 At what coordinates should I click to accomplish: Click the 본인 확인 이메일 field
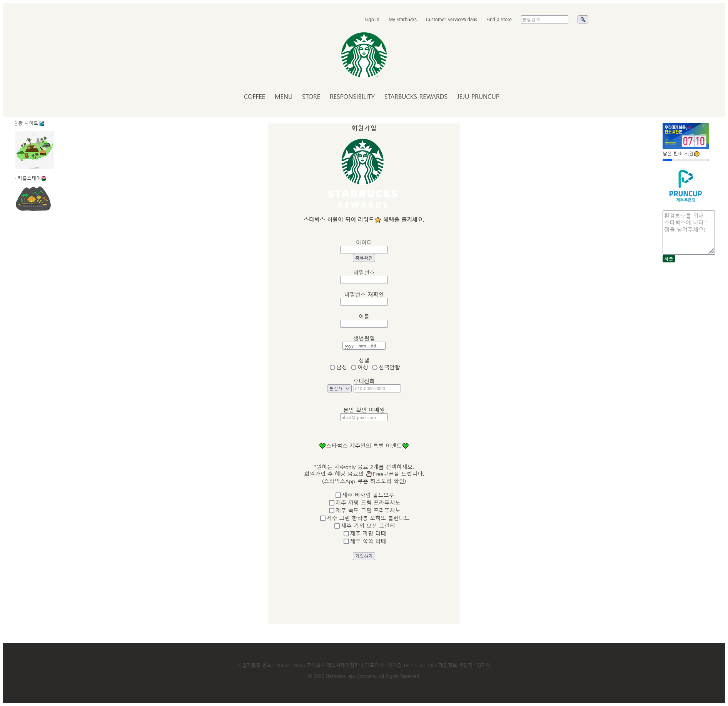coord(364,417)
